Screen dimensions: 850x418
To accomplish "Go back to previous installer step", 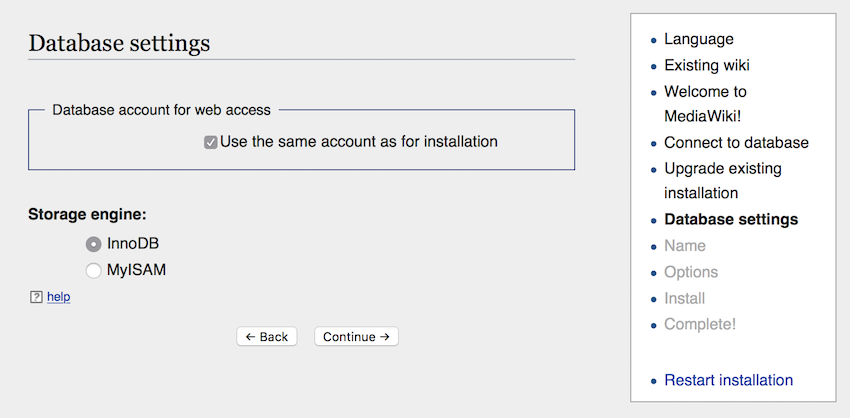I will point(267,337).
